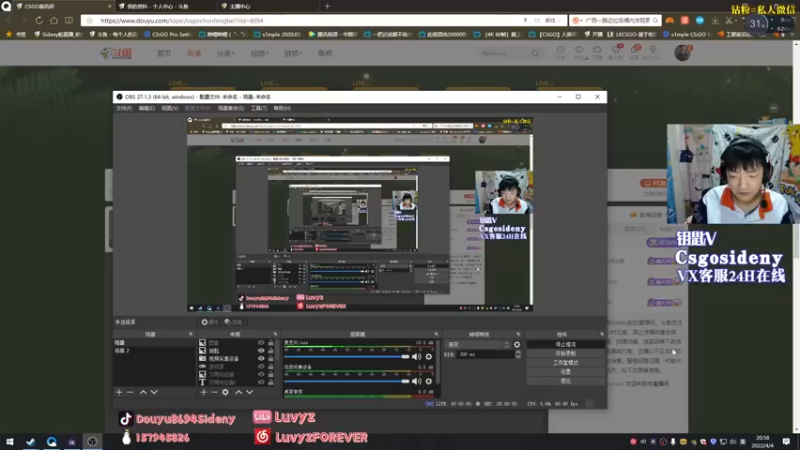This screenshot has height=450, width=800.
Task: Open the 渐变 scene transition dropdown
Action: pyautogui.click(x=478, y=344)
